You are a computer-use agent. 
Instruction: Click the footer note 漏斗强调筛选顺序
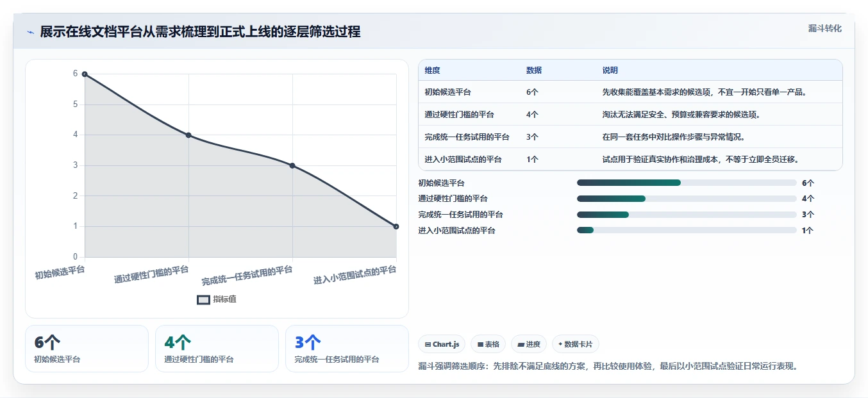tap(608, 367)
